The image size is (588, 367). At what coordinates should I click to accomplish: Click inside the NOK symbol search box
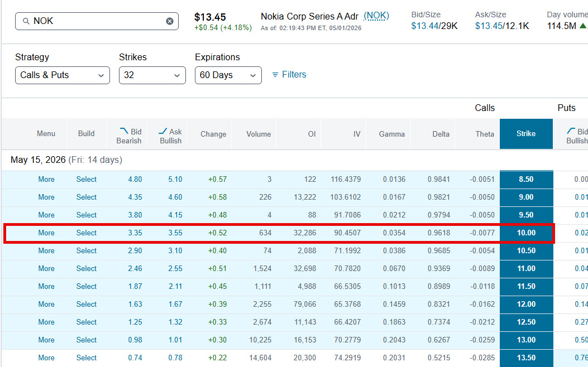click(x=97, y=21)
